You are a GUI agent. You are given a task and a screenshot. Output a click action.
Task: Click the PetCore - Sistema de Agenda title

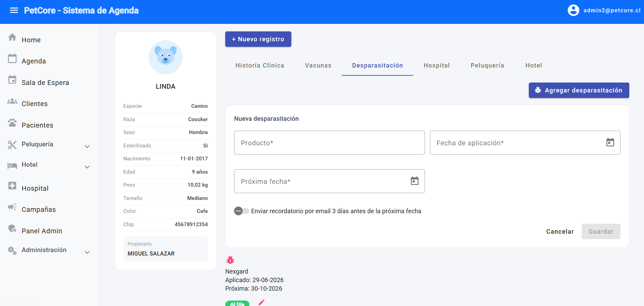pyautogui.click(x=81, y=11)
